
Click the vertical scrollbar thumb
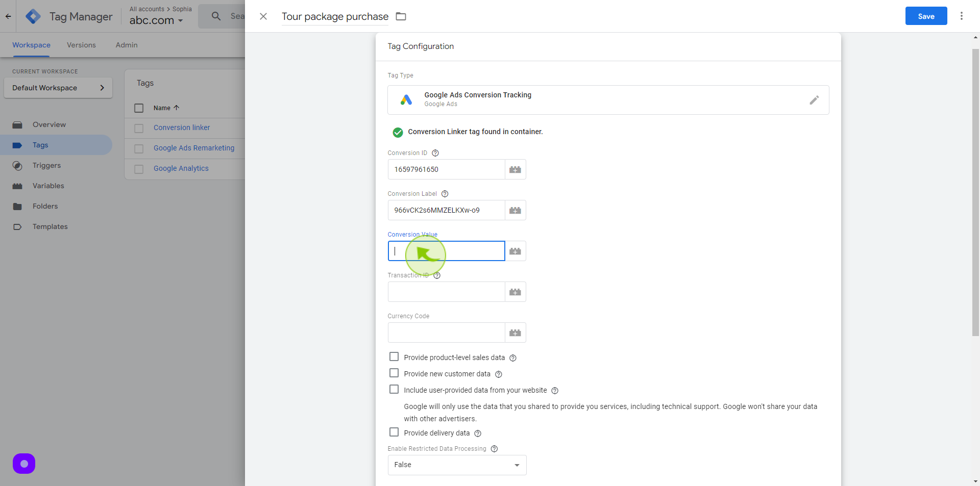point(975,193)
